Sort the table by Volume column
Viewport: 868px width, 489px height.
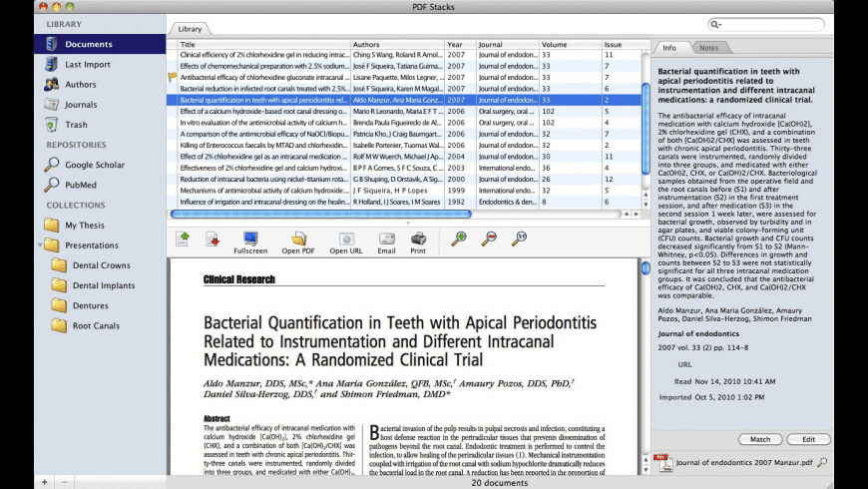571,44
